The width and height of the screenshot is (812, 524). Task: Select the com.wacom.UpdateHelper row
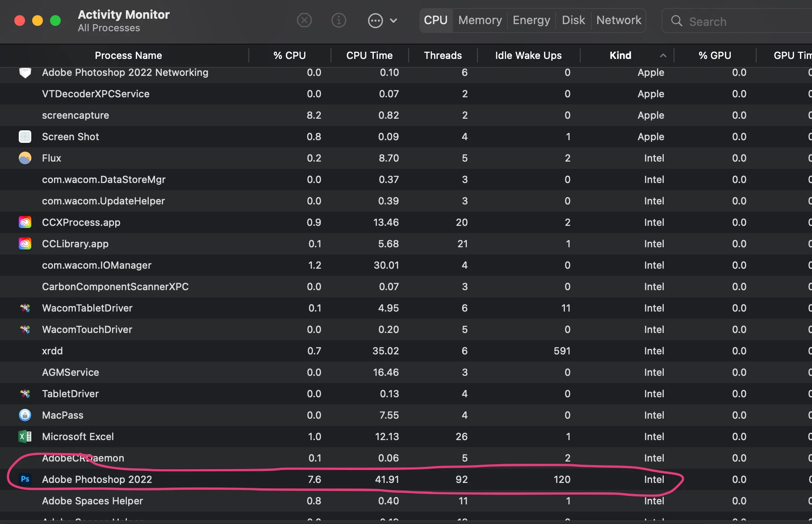[406, 201]
